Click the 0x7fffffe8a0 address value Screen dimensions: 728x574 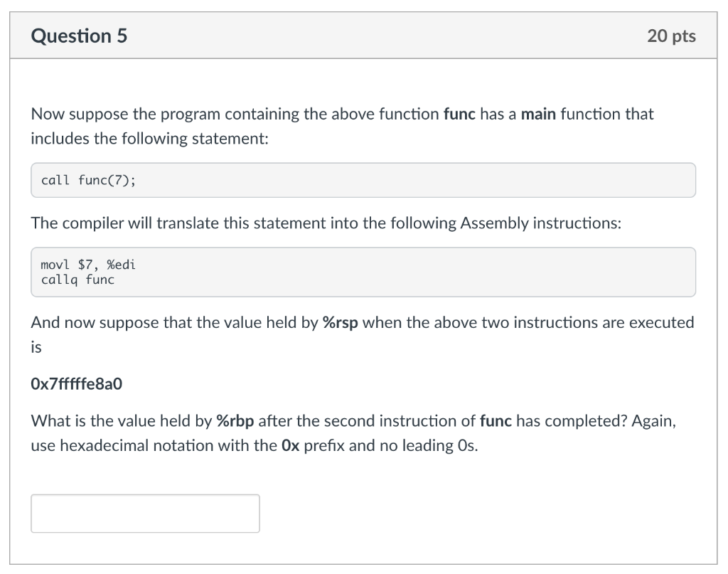coord(77,383)
